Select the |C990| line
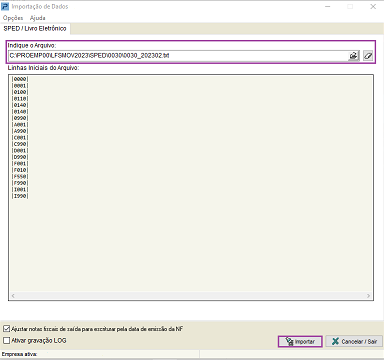 (20, 144)
